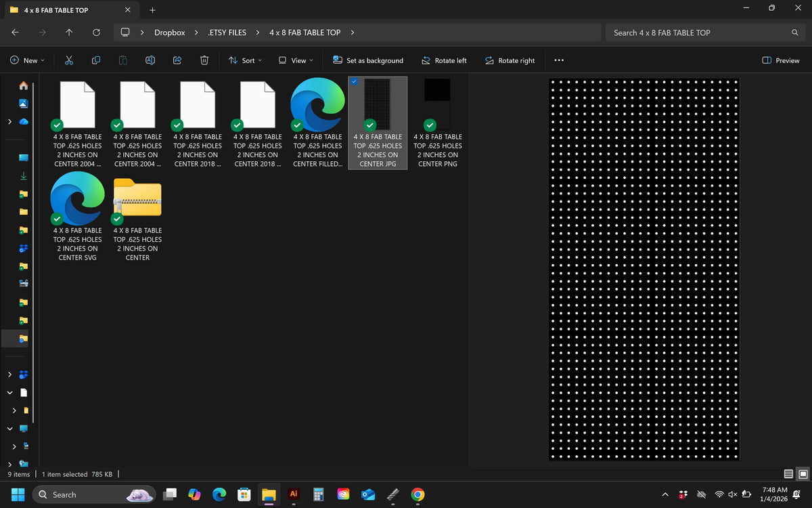Open Adobe Illustrator from taskbar

point(294,494)
